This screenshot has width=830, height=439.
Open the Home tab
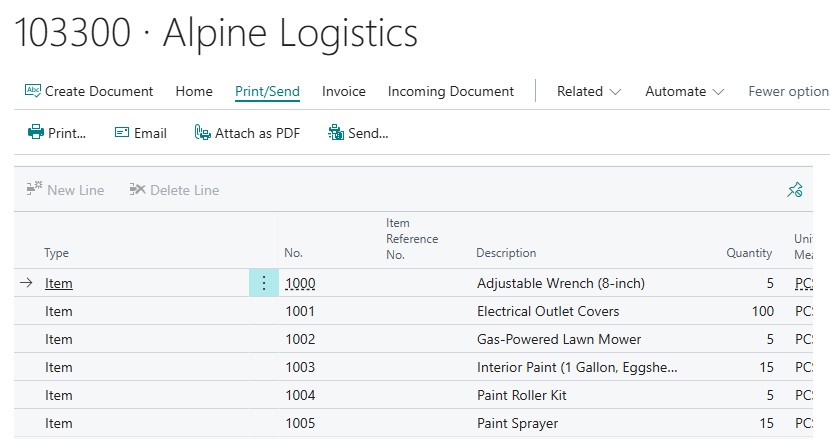click(194, 91)
